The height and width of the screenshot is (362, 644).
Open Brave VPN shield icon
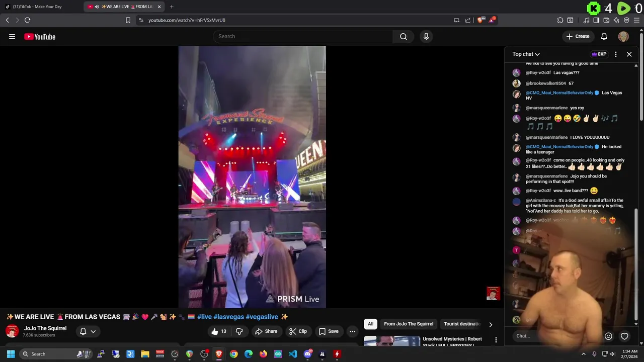pyautogui.click(x=626, y=20)
